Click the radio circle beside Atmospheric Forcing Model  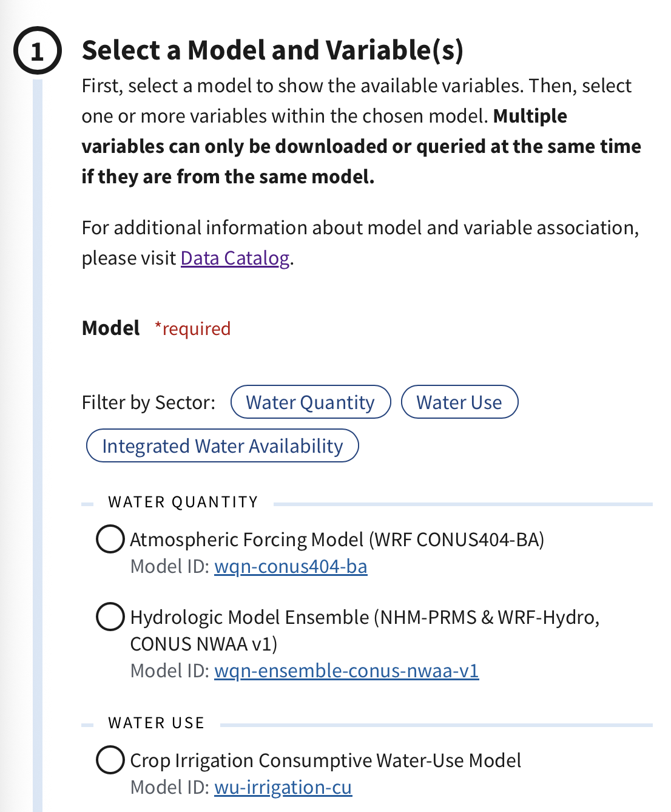click(x=110, y=540)
